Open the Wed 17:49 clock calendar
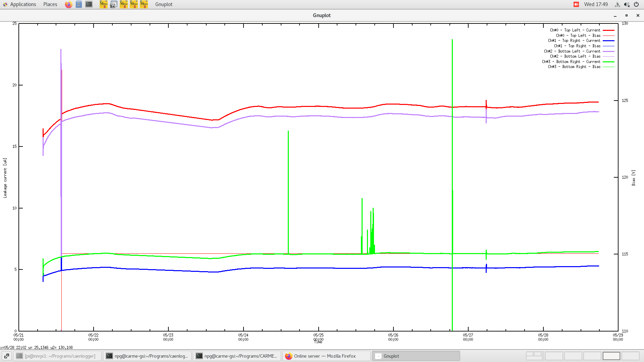 click(x=596, y=4)
